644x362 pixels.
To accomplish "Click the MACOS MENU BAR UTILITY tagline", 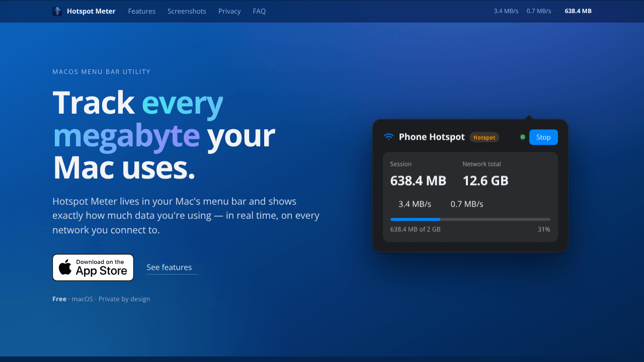I will pos(102,72).
